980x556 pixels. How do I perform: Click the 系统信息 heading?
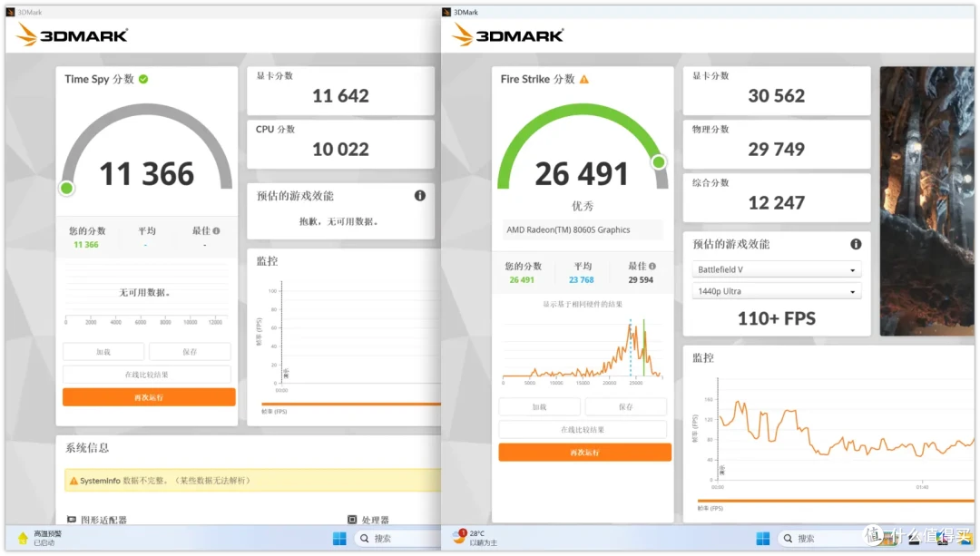pyautogui.click(x=87, y=448)
